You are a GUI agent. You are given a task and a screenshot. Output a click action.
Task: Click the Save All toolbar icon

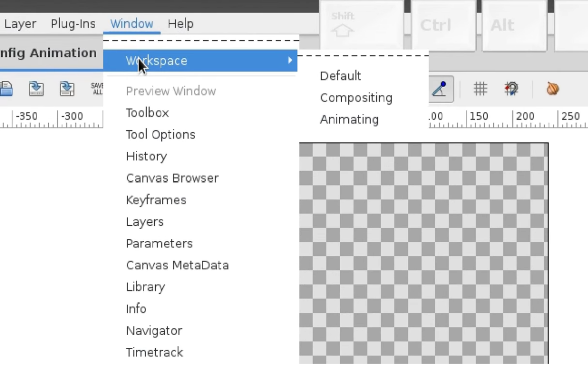pyautogui.click(x=97, y=89)
